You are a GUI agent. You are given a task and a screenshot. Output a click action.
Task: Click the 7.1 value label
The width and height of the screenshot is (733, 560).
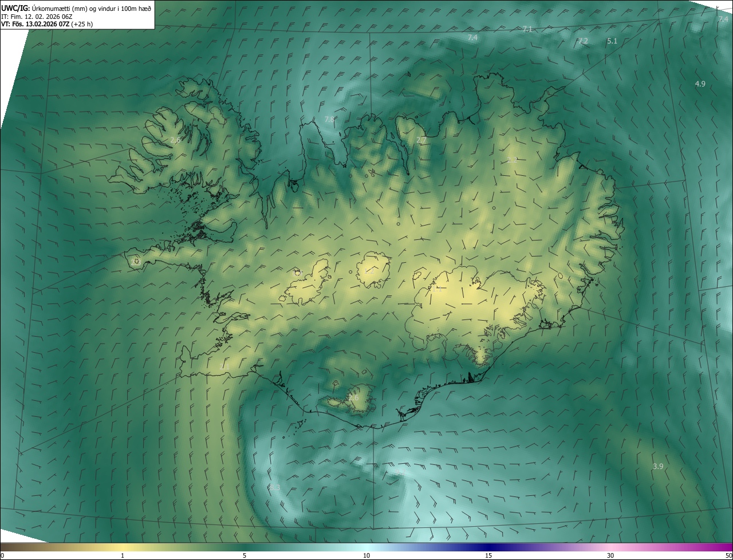tap(527, 29)
